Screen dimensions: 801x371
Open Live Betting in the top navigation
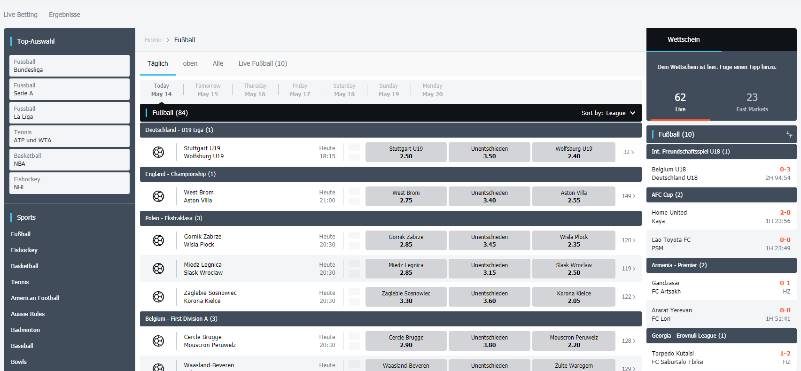(x=20, y=15)
